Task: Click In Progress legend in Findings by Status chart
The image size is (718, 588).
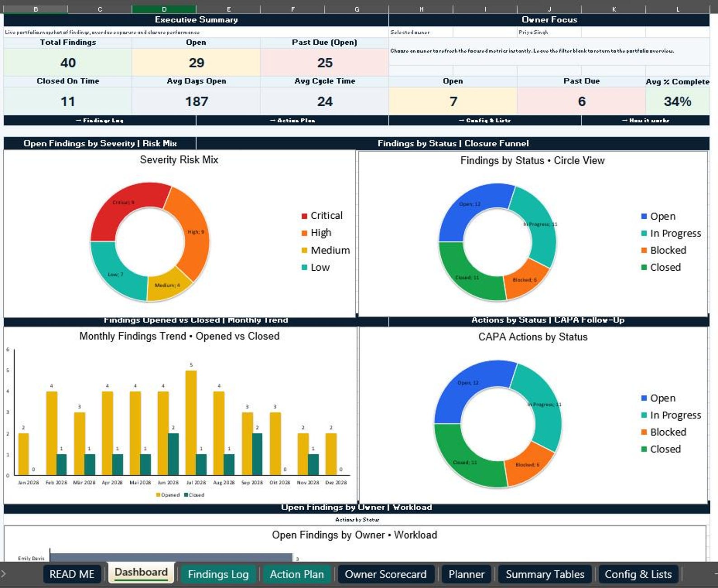Action: click(671, 233)
